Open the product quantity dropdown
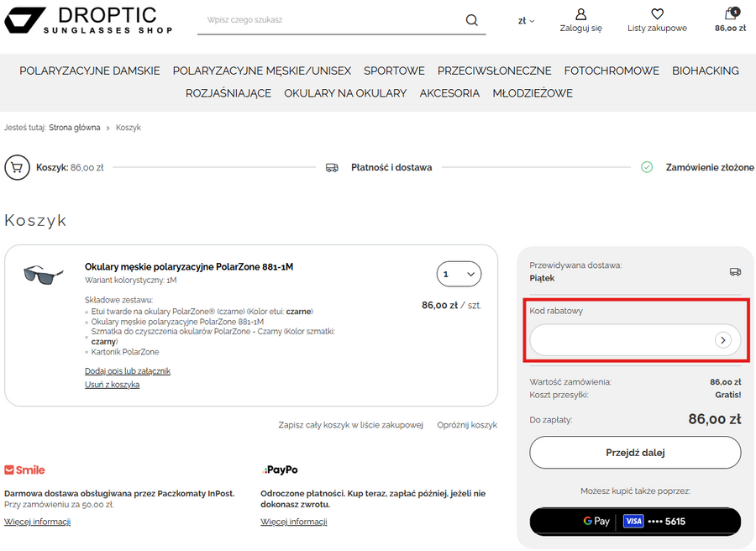756x551 pixels. pyautogui.click(x=459, y=274)
